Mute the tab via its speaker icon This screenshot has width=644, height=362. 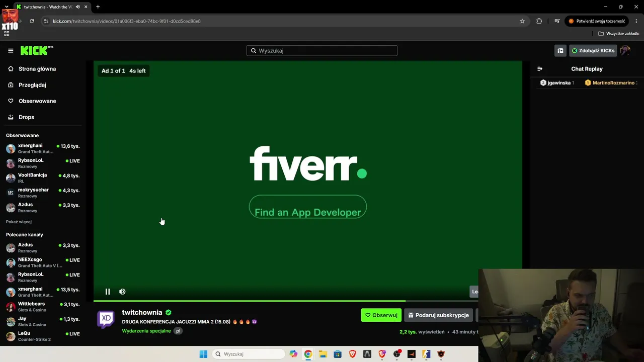pyautogui.click(x=77, y=7)
